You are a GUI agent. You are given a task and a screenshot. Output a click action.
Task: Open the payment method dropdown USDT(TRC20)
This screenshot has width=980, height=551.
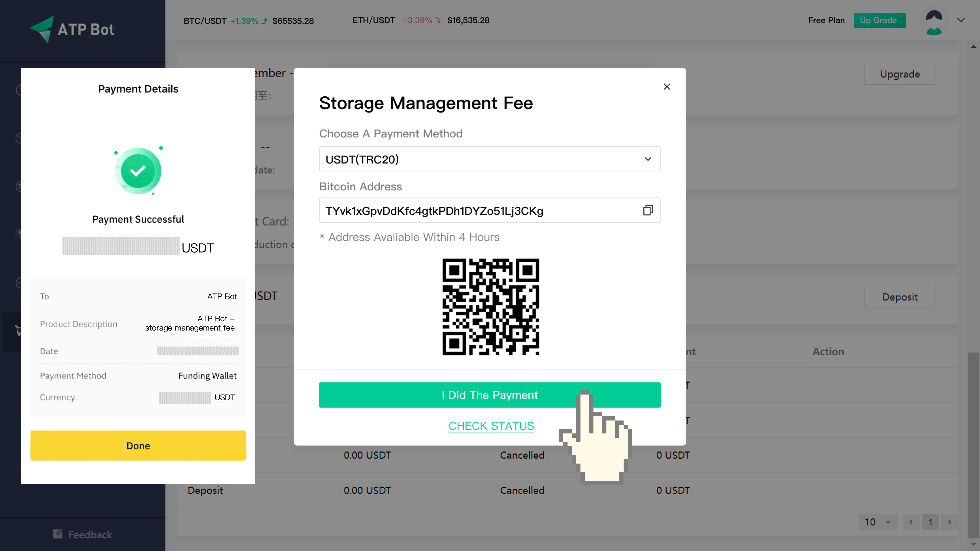[490, 159]
